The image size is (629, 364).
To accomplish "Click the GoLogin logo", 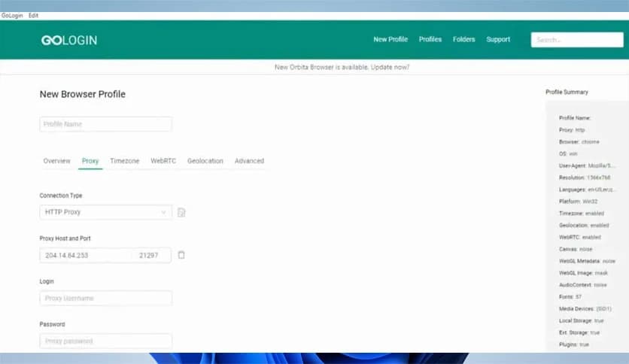I will [x=69, y=40].
